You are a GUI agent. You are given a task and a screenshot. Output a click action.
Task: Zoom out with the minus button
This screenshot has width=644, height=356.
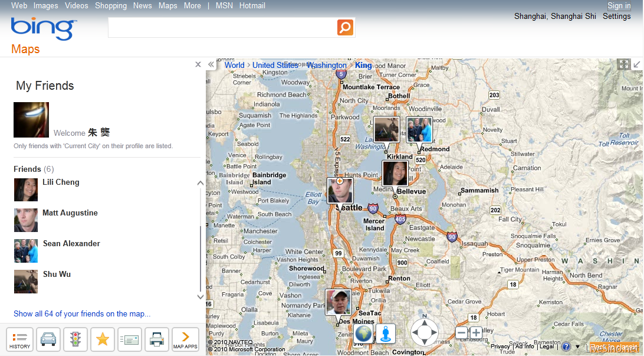(x=462, y=332)
